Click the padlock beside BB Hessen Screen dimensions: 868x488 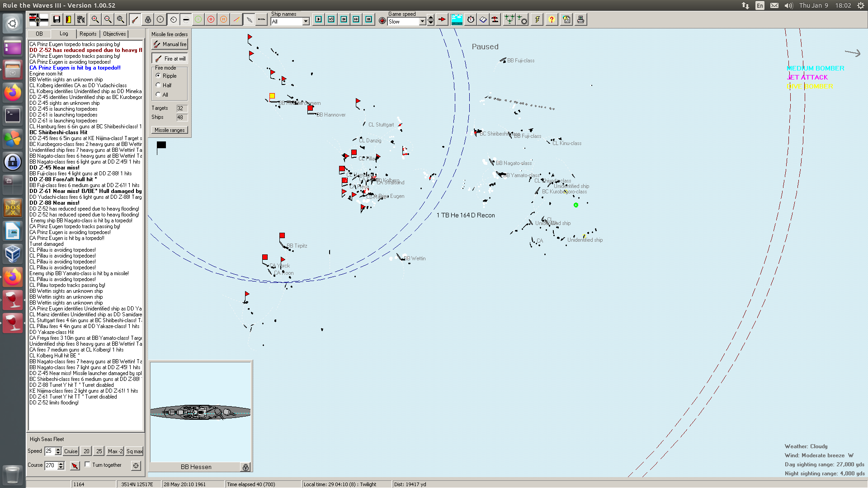tap(245, 467)
